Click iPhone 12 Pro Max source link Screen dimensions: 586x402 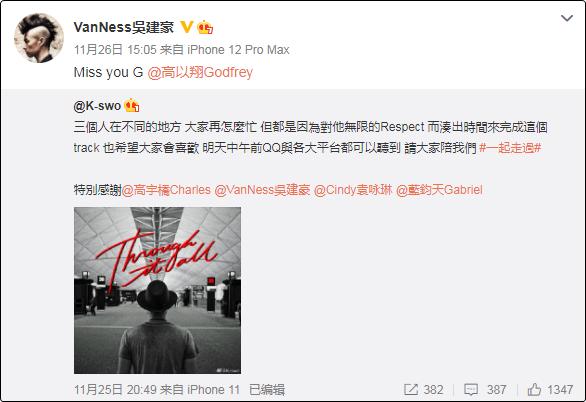238,50
